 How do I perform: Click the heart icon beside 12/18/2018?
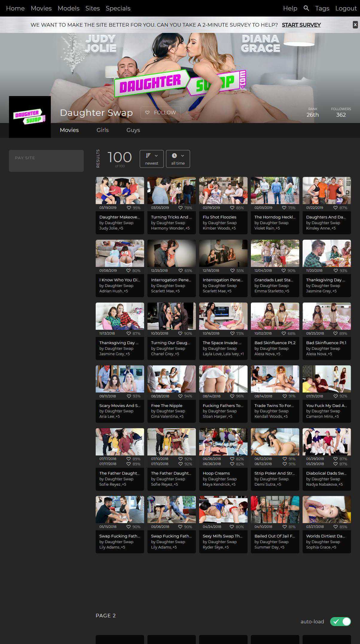point(233,271)
